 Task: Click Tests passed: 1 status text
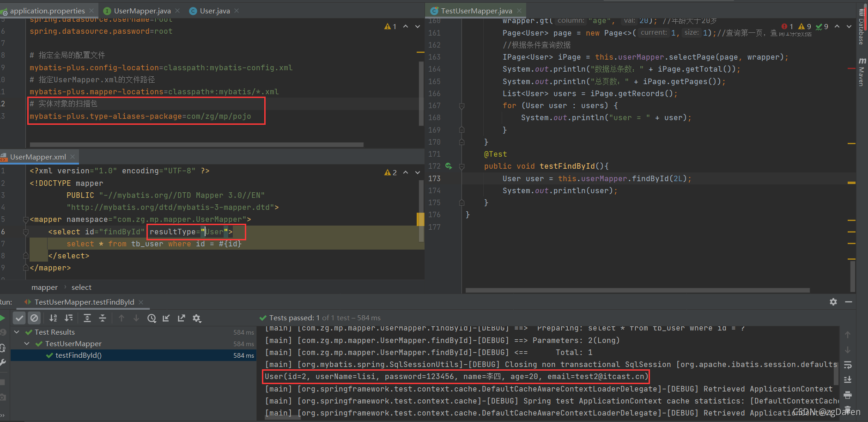(x=294, y=318)
